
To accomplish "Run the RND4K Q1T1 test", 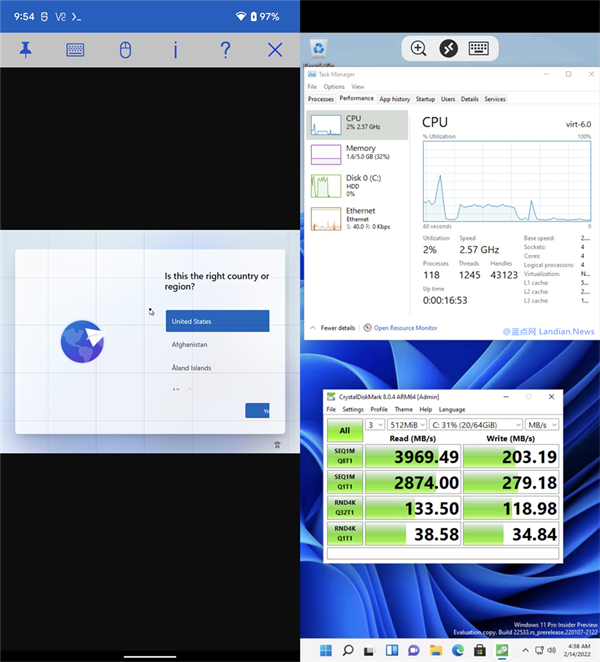I will click(x=345, y=533).
